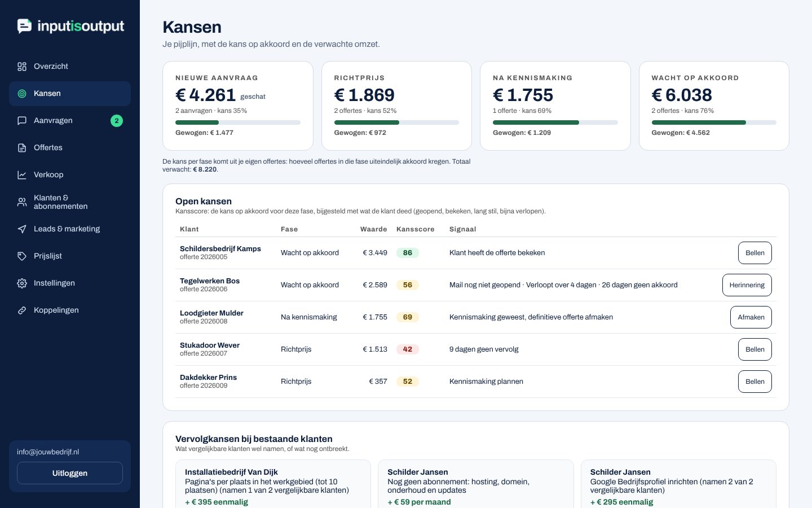
Task: Click the Kansscore column header
Action: click(416, 229)
